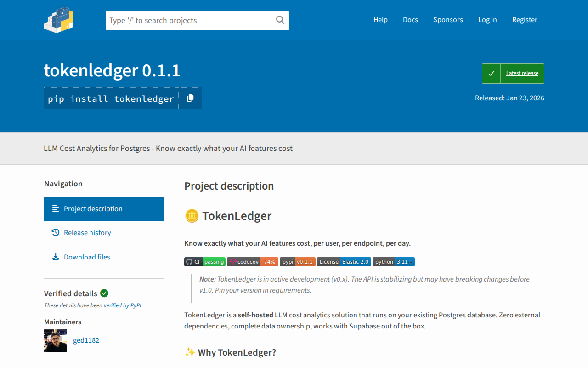Click the License Elastic 2.0 badge
Screen dimensions: 588x368
(344, 262)
